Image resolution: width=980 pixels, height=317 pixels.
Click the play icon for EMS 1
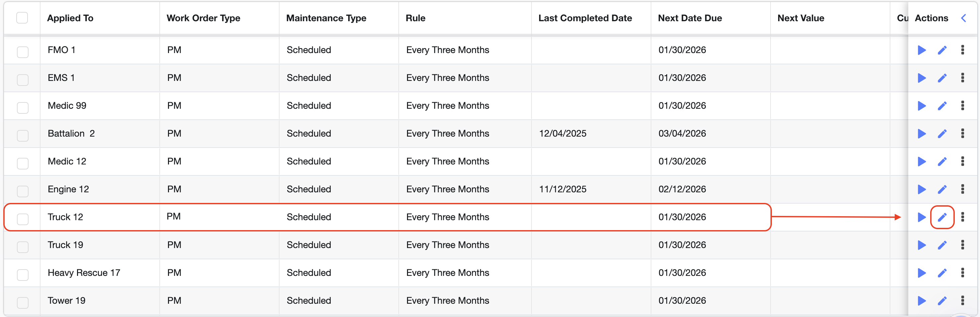pos(922,78)
